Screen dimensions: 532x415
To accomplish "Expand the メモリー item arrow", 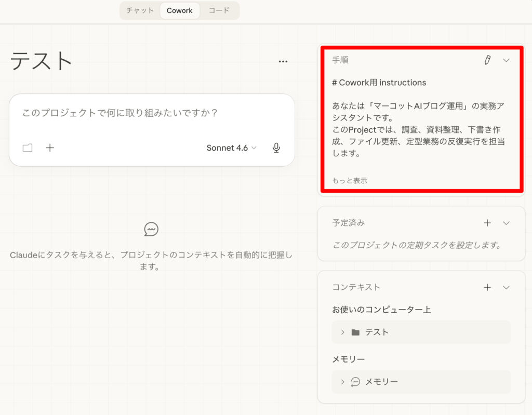I will 342,382.
